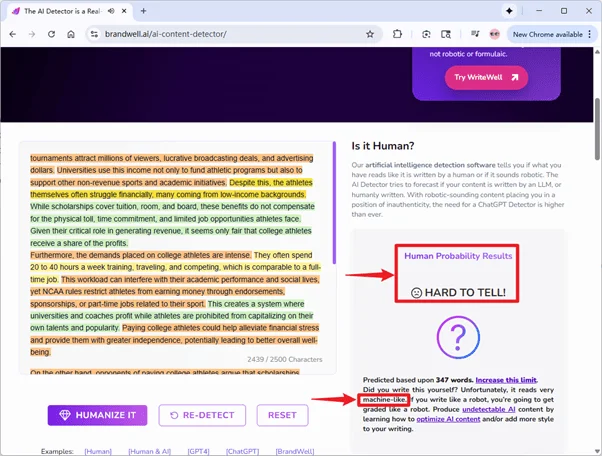Open the Extensions puzzle icon
This screenshot has height=456, width=602.
tap(397, 34)
